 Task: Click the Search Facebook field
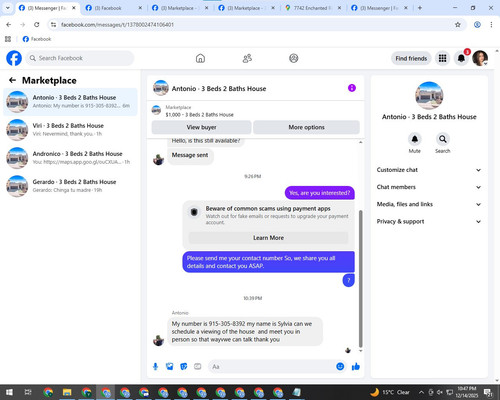[80, 58]
